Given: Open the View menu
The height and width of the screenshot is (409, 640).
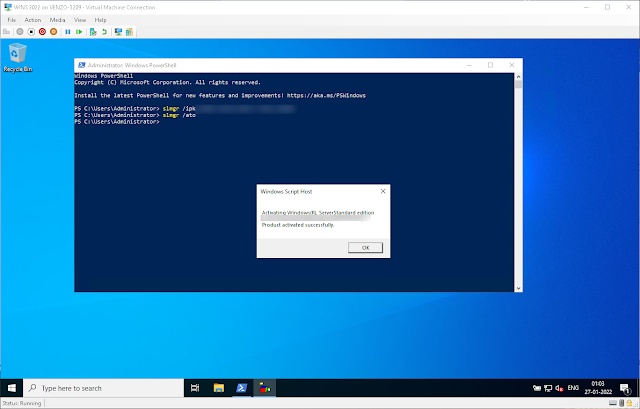Looking at the screenshot, I should click(80, 20).
